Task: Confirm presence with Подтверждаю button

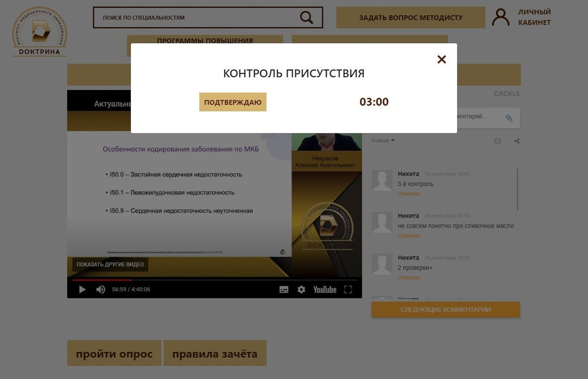Action: pos(233,102)
